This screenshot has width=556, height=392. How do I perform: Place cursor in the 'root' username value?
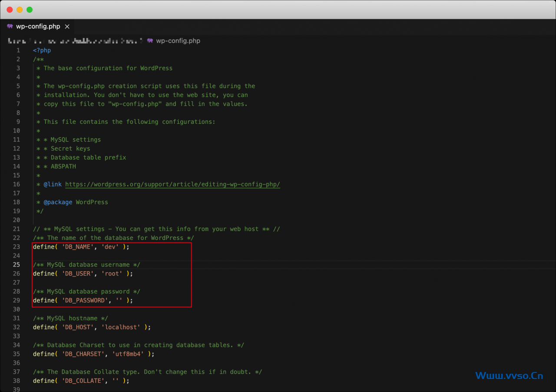pos(113,274)
